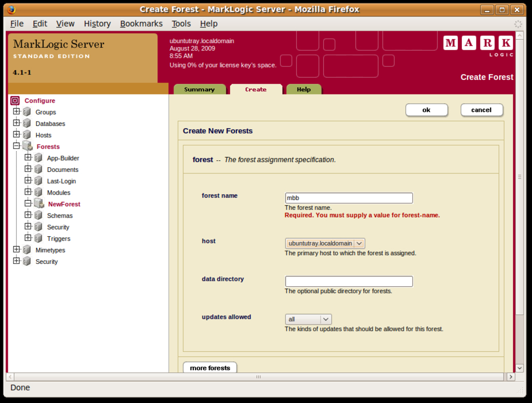Expand the Documents forest node
The height and width of the screenshot is (403, 532).
coord(28,169)
